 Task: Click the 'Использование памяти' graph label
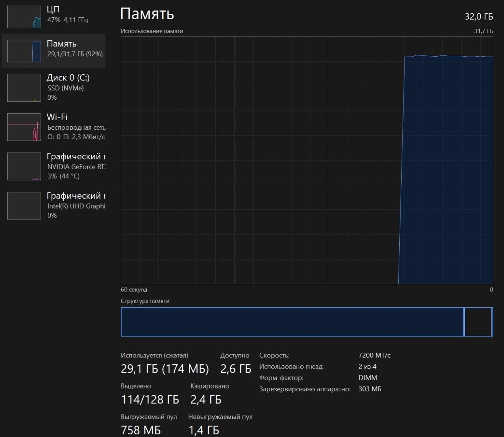(152, 31)
